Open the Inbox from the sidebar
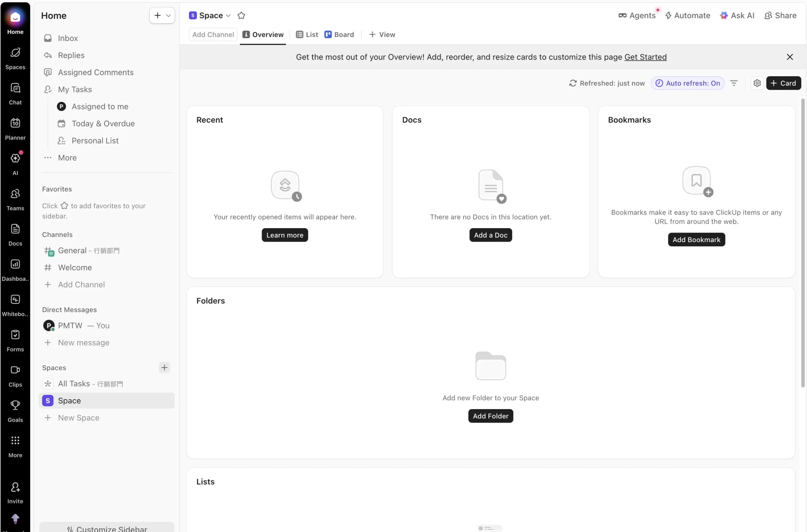 coord(67,38)
